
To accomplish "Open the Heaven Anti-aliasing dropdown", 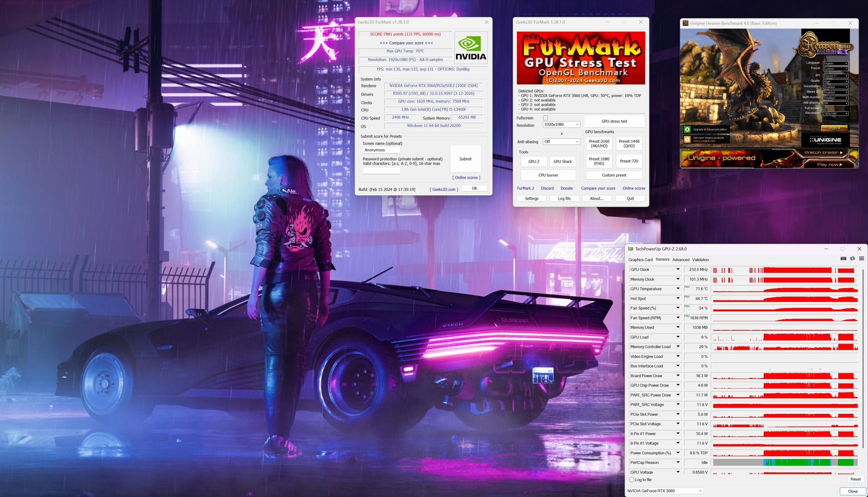I will pyautogui.click(x=835, y=103).
